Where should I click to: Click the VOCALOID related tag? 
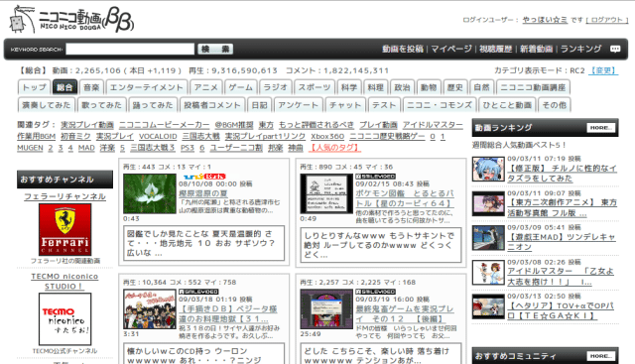coord(158,137)
